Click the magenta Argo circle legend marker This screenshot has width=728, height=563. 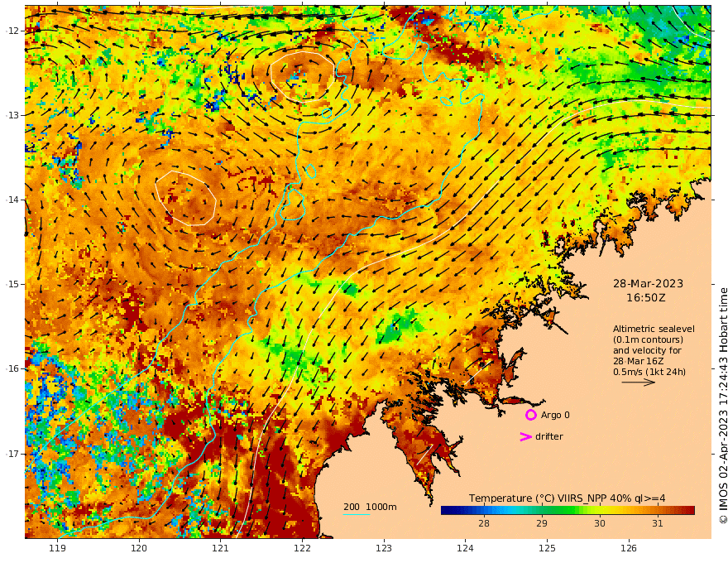point(530,415)
